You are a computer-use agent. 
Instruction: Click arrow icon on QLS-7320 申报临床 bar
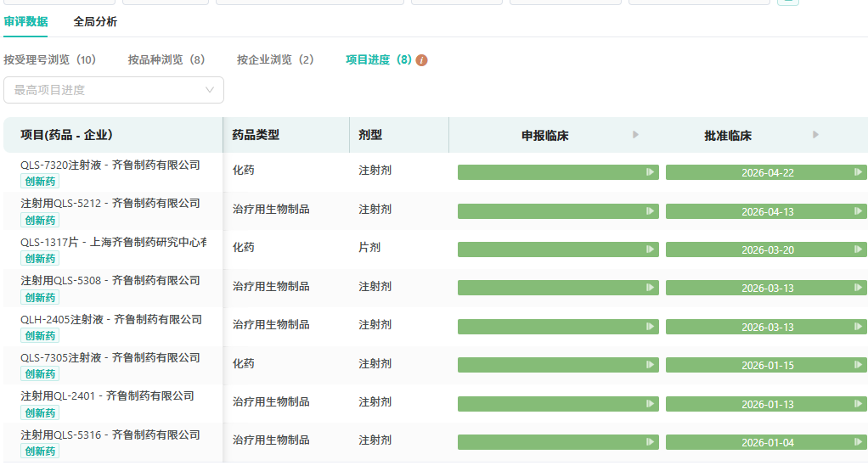pos(650,172)
